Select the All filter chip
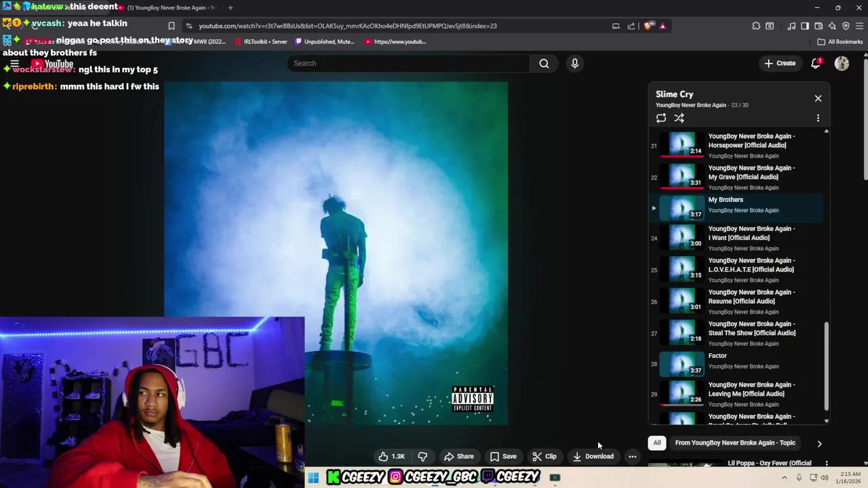Screen dimensions: 868x488 656,443
